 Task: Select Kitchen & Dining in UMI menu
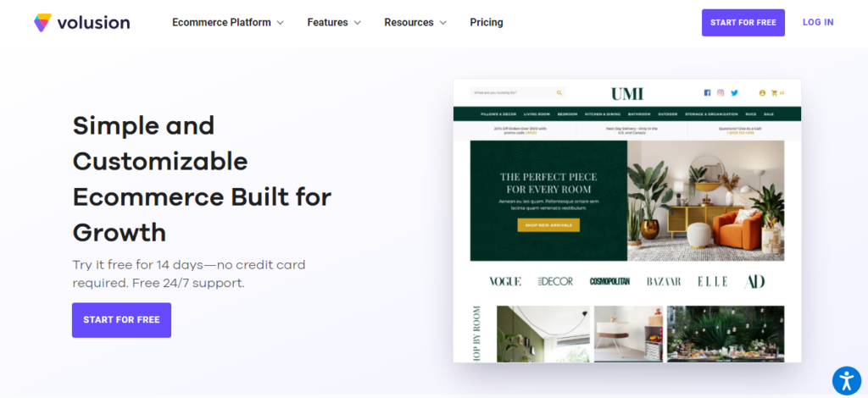[603, 113]
